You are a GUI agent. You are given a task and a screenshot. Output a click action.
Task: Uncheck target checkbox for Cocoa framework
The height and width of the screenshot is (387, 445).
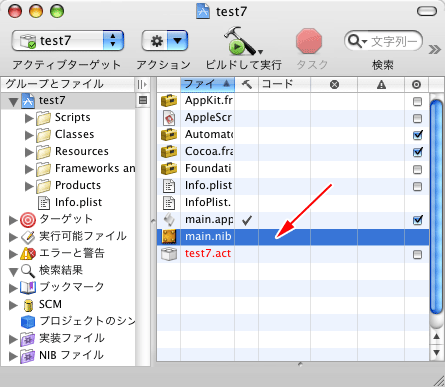(418, 152)
